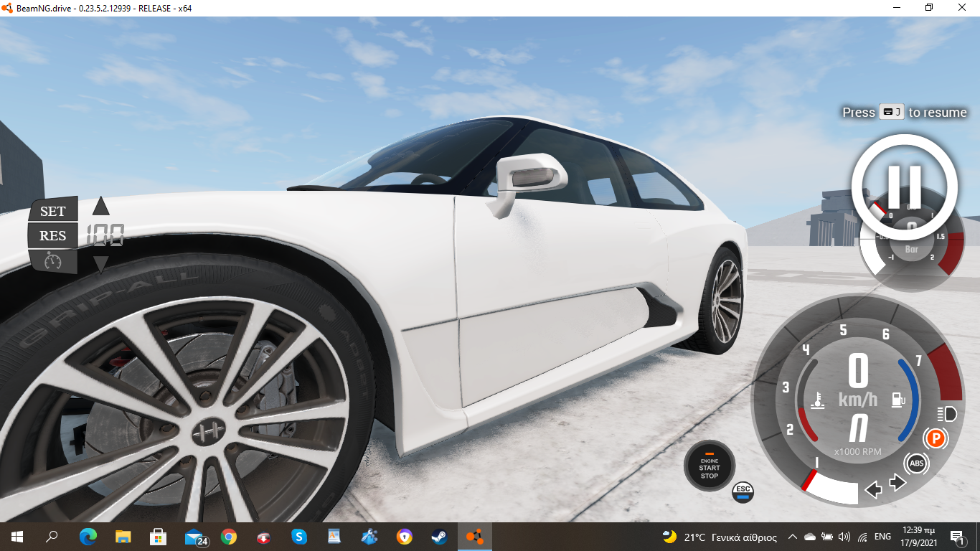Open the Wi-Fi network tray icon

[x=862, y=537]
